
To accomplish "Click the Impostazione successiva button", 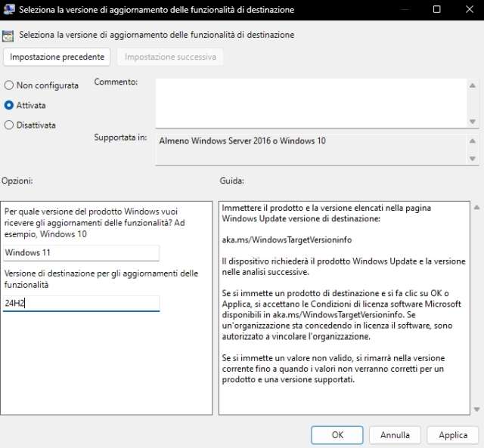I will point(170,57).
